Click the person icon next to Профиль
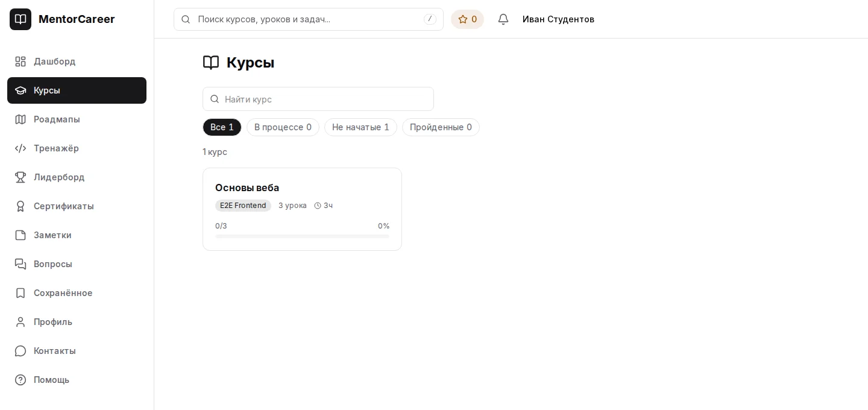The height and width of the screenshot is (410, 868). coord(20,322)
